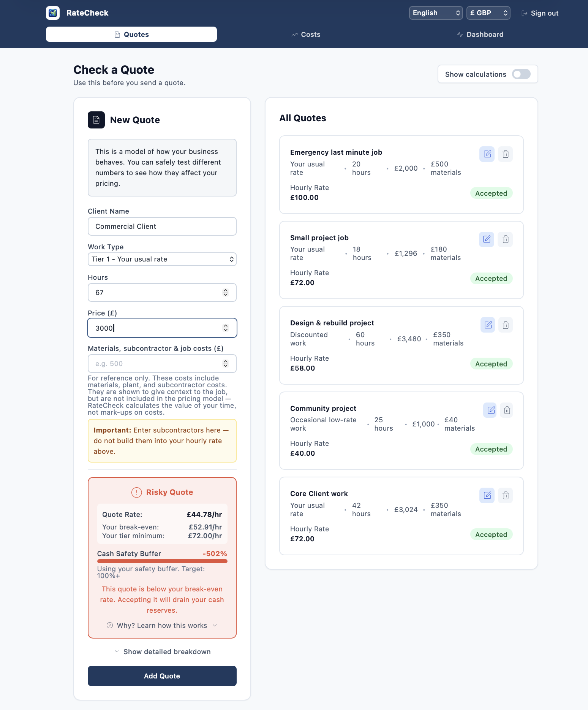Click the Hours field stepper arrows

[x=226, y=292]
